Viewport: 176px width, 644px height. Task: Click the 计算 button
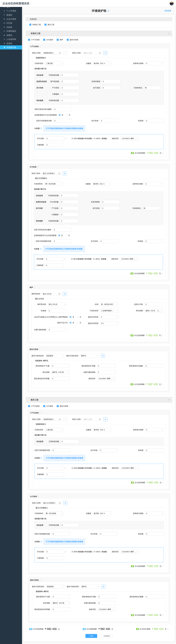pos(91,636)
